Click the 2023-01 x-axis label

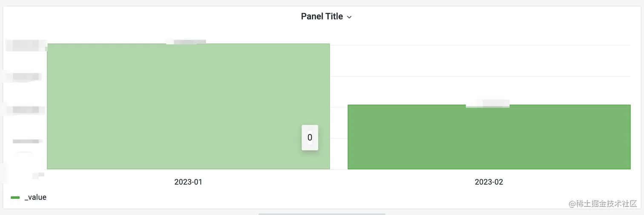[x=188, y=182]
